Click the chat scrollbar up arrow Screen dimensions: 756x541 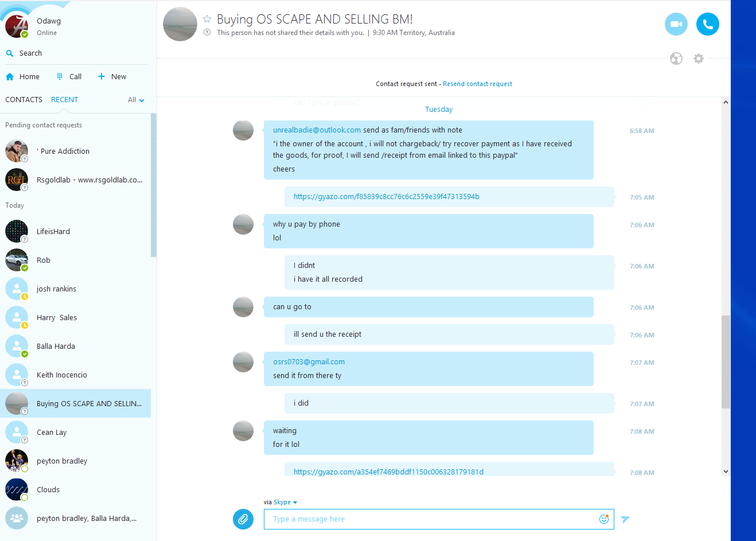coord(726,102)
